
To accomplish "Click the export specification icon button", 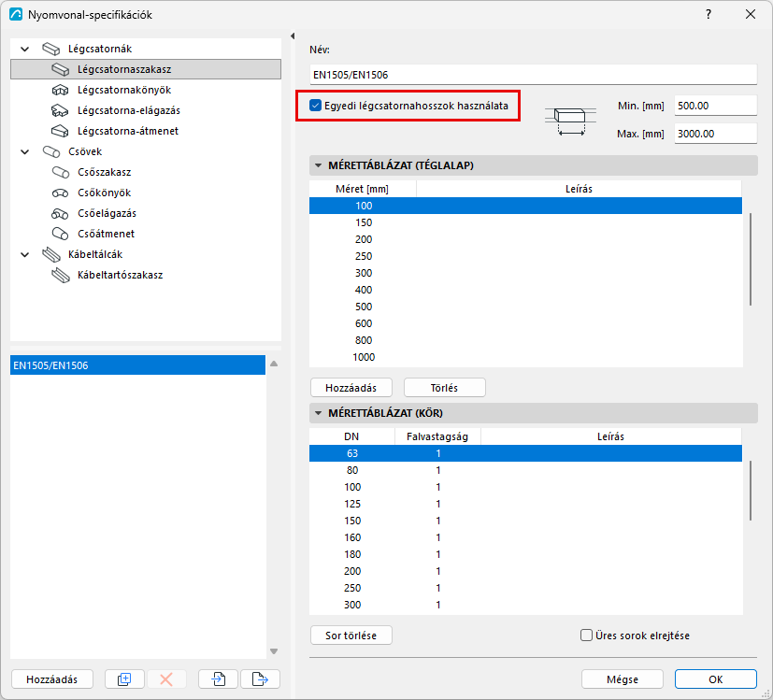I will (x=260, y=679).
